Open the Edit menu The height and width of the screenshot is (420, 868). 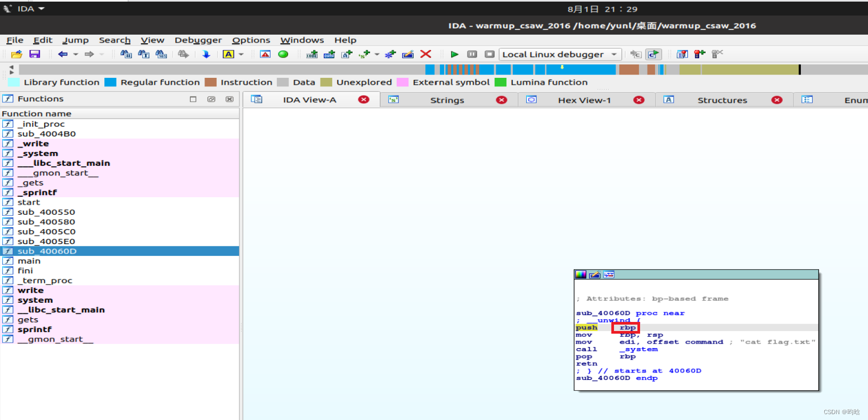[43, 40]
